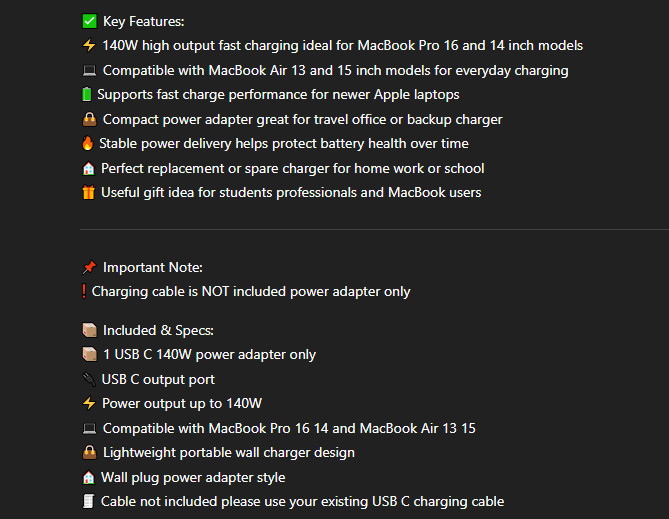Viewport: 669px width, 519px height.
Task: Click the 1 USB C 140W power adapter only text
Action: tap(209, 355)
